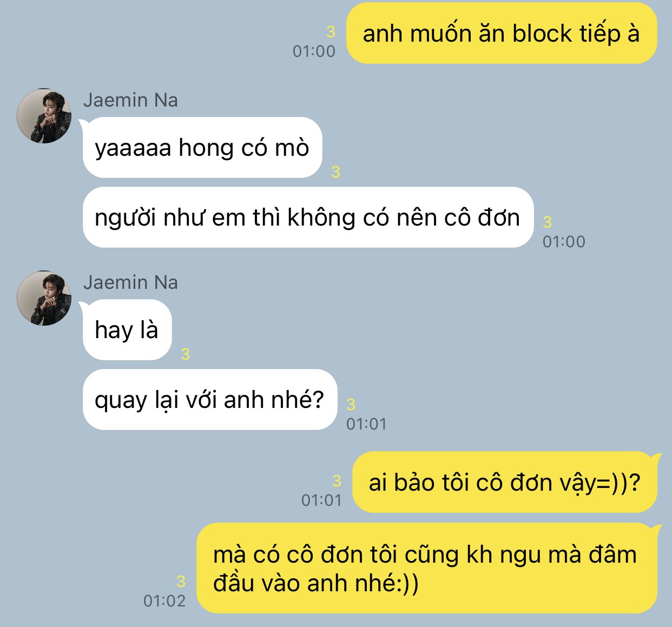Click read count above the 01:02 timestamp
The width and height of the screenshot is (672, 627).
coord(181,582)
